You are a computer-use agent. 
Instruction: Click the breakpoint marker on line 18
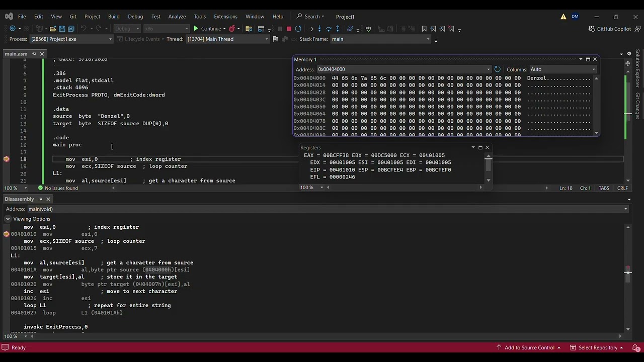tap(7, 159)
